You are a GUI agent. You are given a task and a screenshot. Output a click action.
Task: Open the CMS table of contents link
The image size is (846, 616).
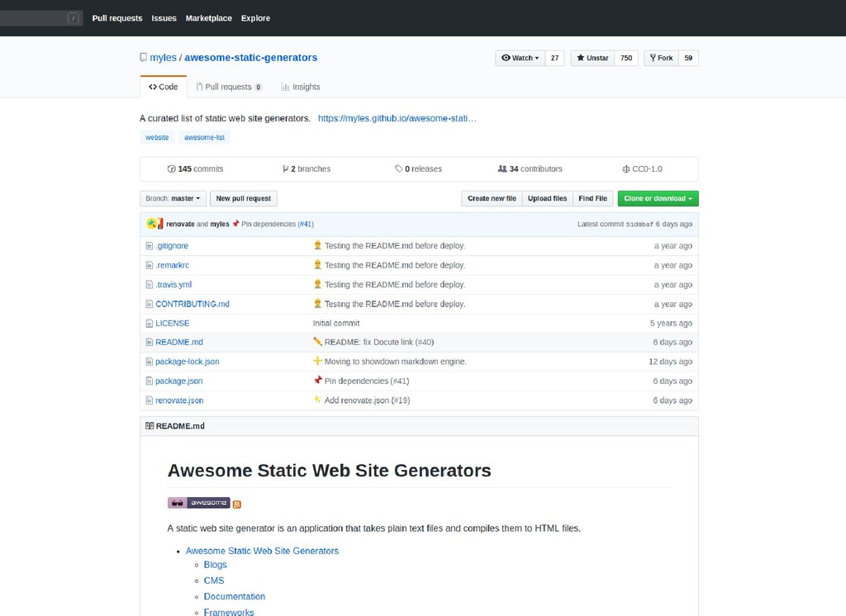pyautogui.click(x=214, y=580)
